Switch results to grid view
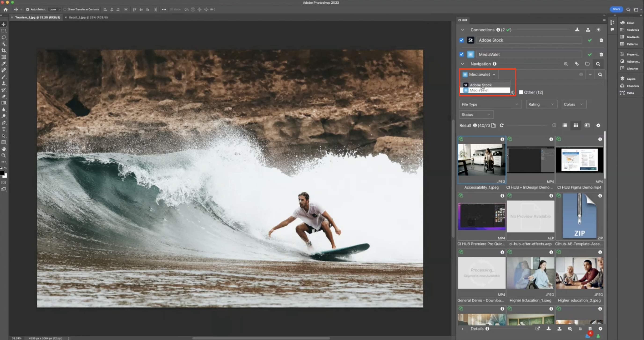Viewport: 644px width, 340px height. [x=576, y=125]
